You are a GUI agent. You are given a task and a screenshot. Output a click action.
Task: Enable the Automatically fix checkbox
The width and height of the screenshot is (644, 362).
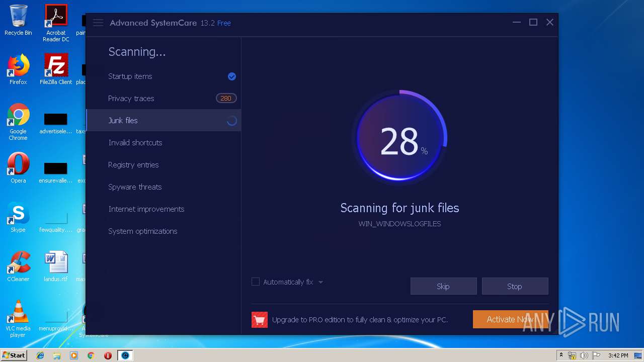pyautogui.click(x=256, y=282)
